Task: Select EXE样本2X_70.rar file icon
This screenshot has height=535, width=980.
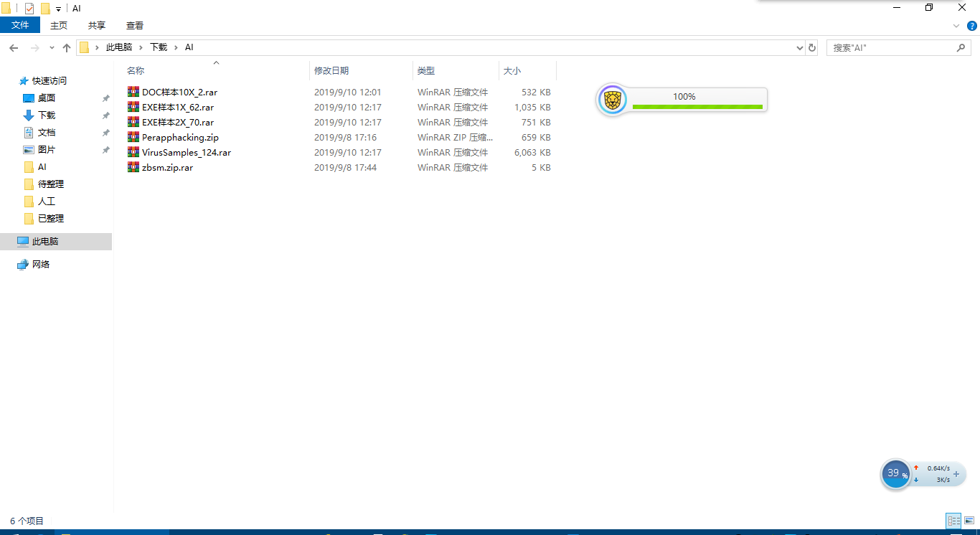Action: pyautogui.click(x=133, y=122)
